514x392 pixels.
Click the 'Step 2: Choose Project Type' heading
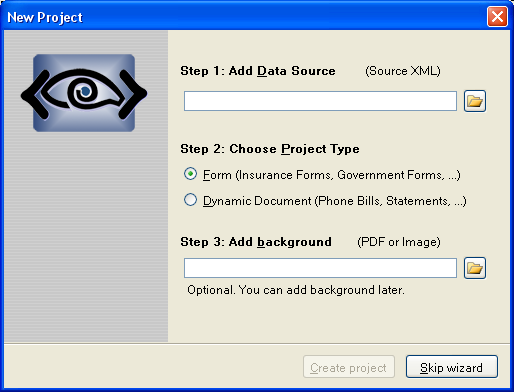click(x=270, y=149)
